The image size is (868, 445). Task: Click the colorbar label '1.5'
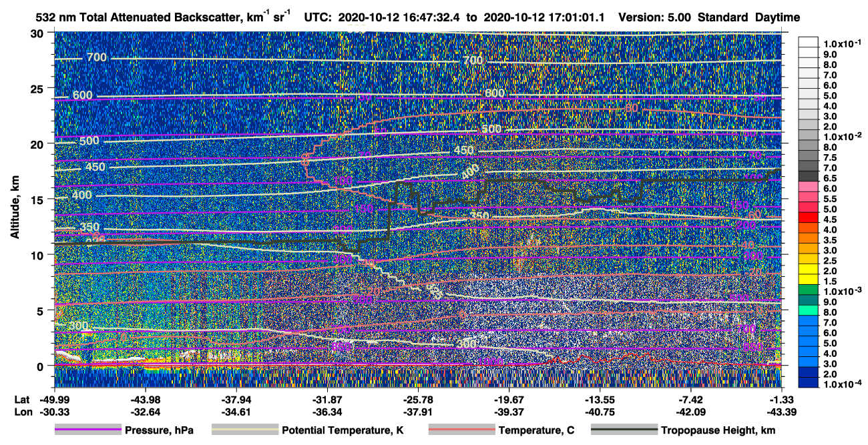coord(829,282)
